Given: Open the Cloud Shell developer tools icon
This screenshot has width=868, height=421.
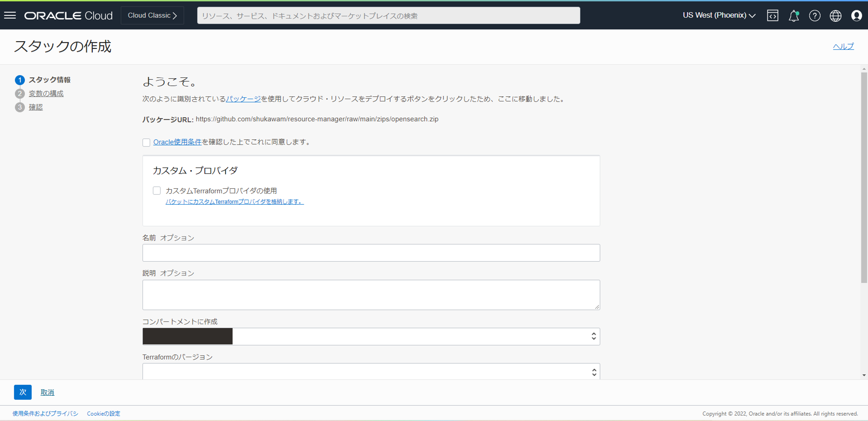Looking at the screenshot, I should click(772, 16).
